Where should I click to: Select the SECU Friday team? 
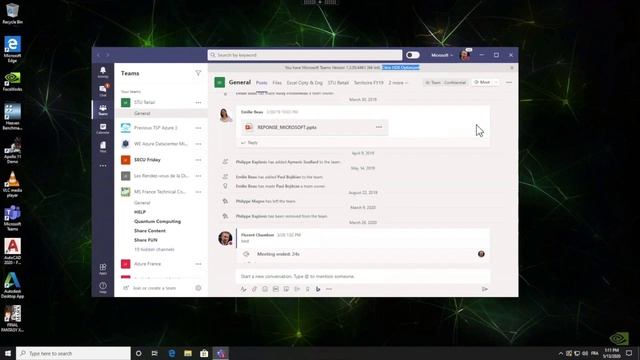147,160
